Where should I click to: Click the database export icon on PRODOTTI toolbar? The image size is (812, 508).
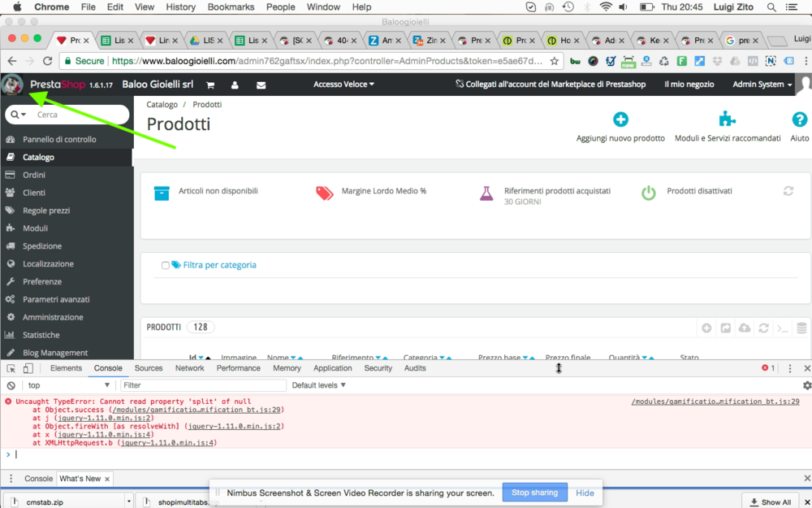point(801,328)
